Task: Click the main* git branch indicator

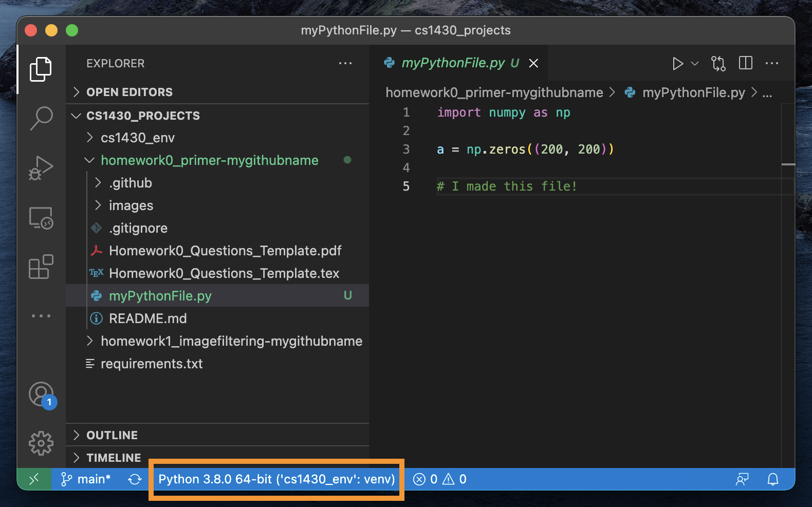Action: pyautogui.click(x=86, y=479)
